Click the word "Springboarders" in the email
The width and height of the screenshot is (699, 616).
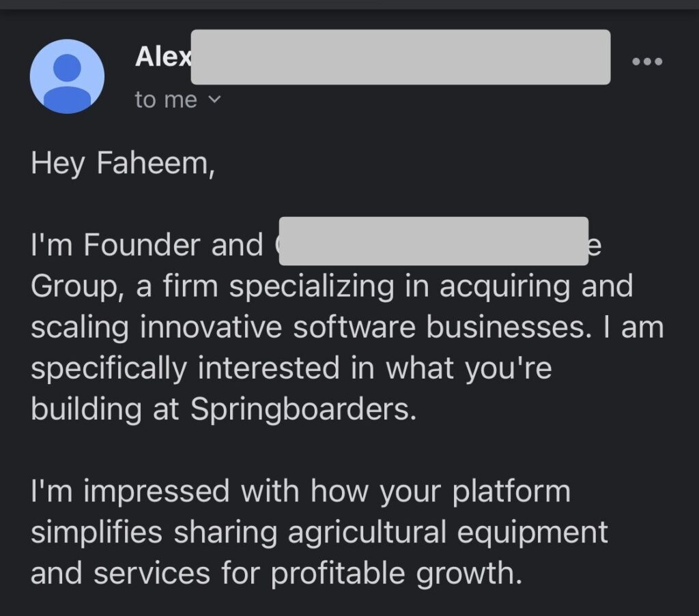coord(302,411)
